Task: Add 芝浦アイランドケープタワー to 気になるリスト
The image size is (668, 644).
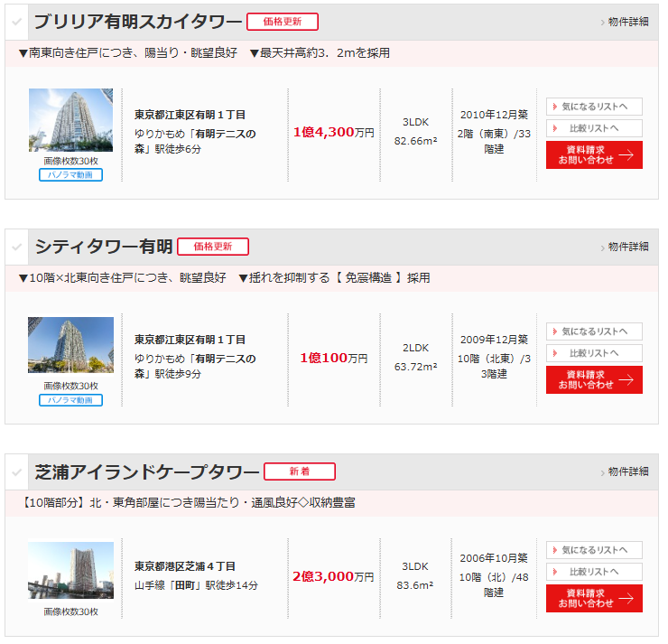Action: click(x=594, y=550)
